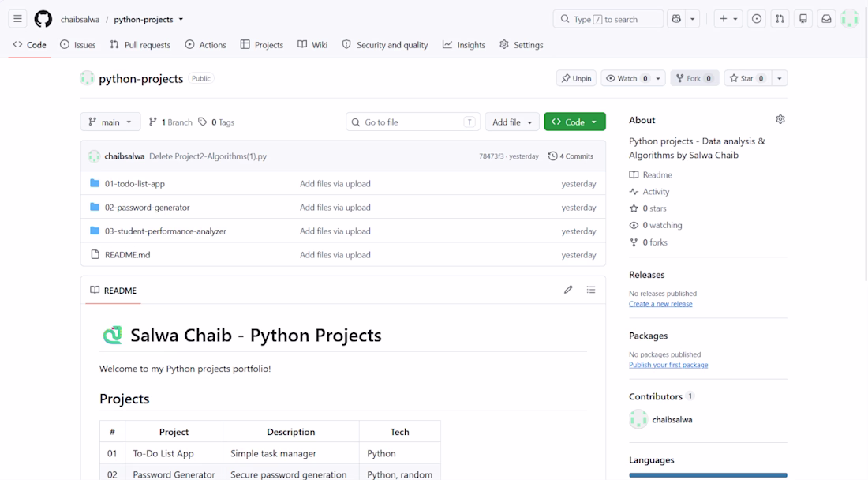Click Create a new release link
The height and width of the screenshot is (480, 868).
click(x=660, y=304)
